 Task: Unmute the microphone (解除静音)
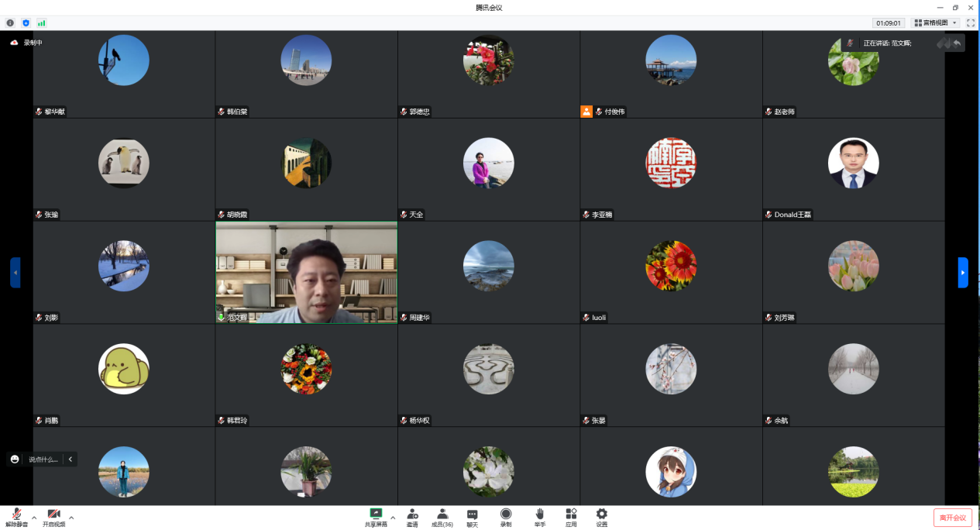tap(16, 515)
